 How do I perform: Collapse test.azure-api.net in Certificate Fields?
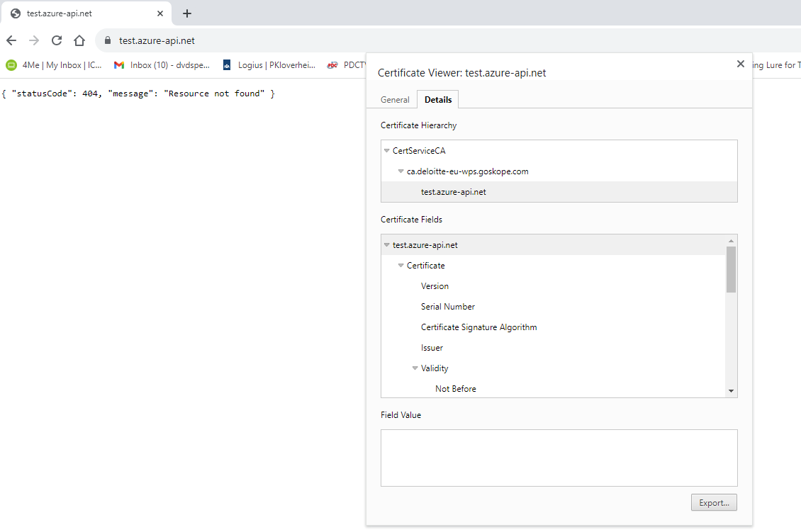point(387,245)
